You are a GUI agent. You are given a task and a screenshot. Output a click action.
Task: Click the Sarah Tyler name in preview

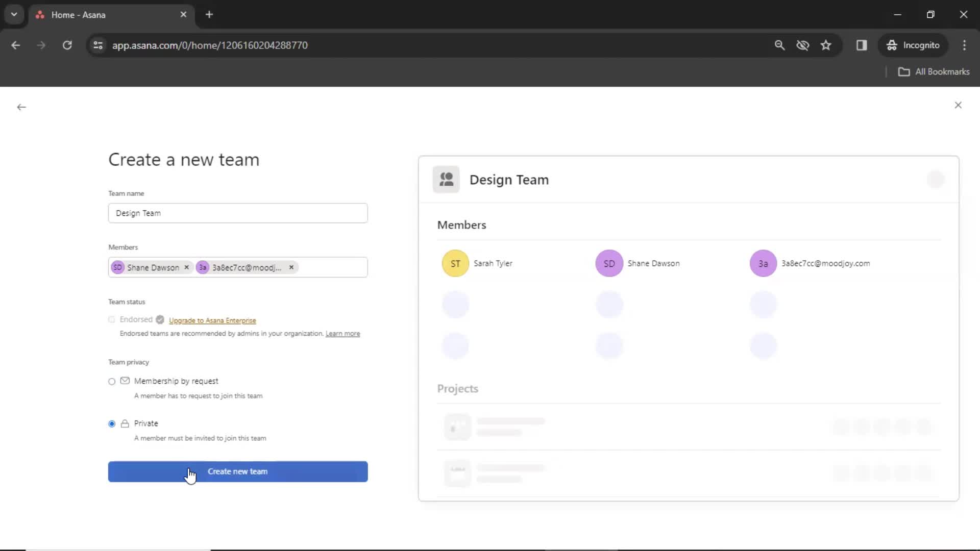click(x=493, y=264)
